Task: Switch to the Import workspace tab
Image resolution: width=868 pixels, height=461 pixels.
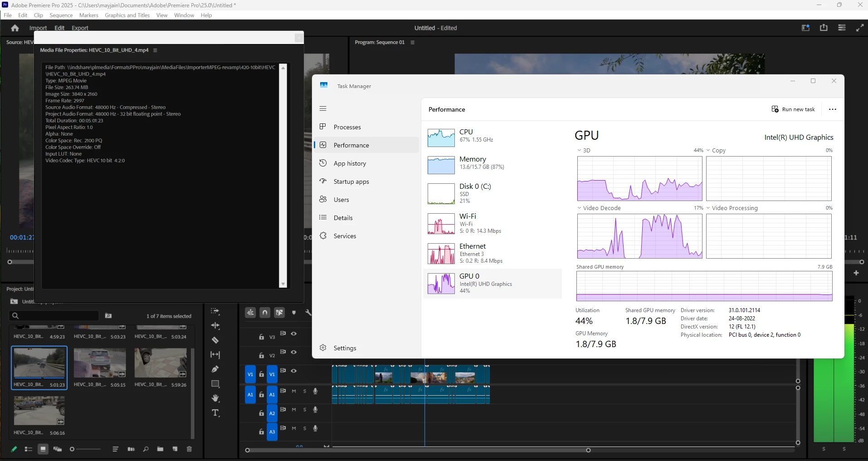Action: (x=38, y=28)
